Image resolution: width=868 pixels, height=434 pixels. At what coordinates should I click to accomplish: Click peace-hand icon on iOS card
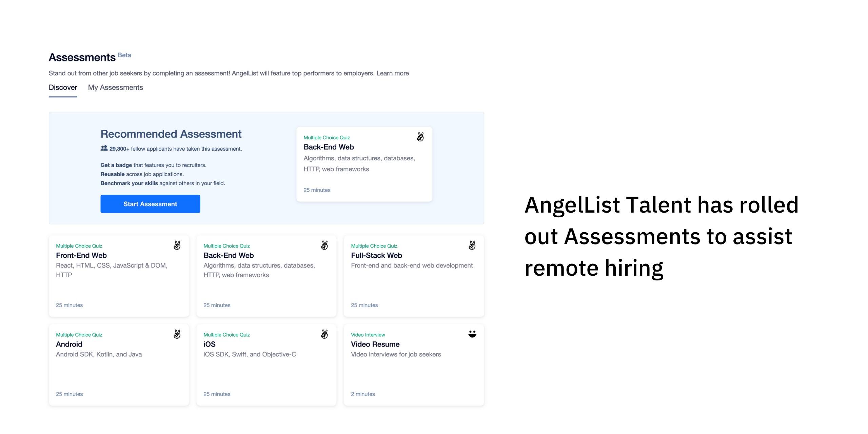[324, 334]
